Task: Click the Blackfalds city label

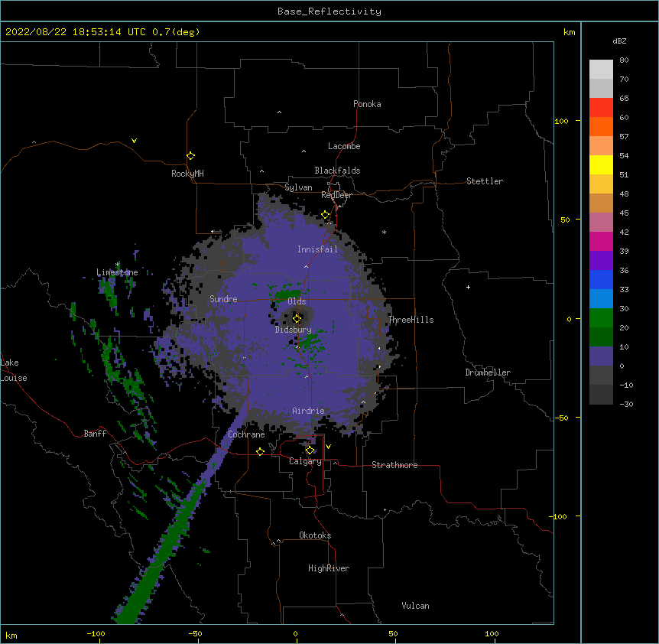Action: [337, 171]
